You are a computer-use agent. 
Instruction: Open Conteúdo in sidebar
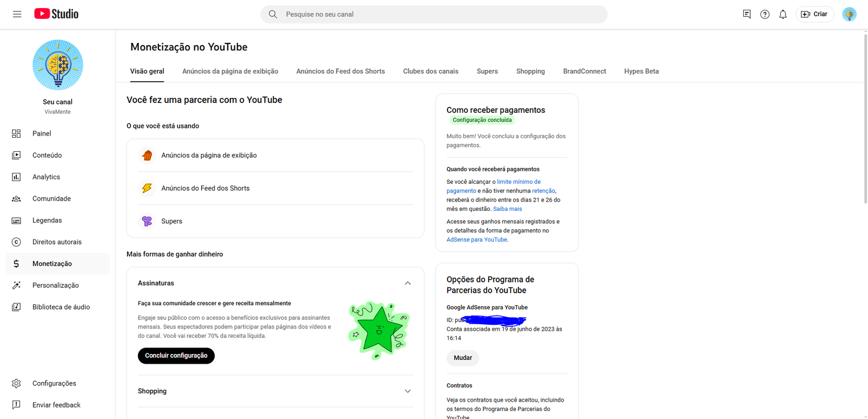point(58,155)
